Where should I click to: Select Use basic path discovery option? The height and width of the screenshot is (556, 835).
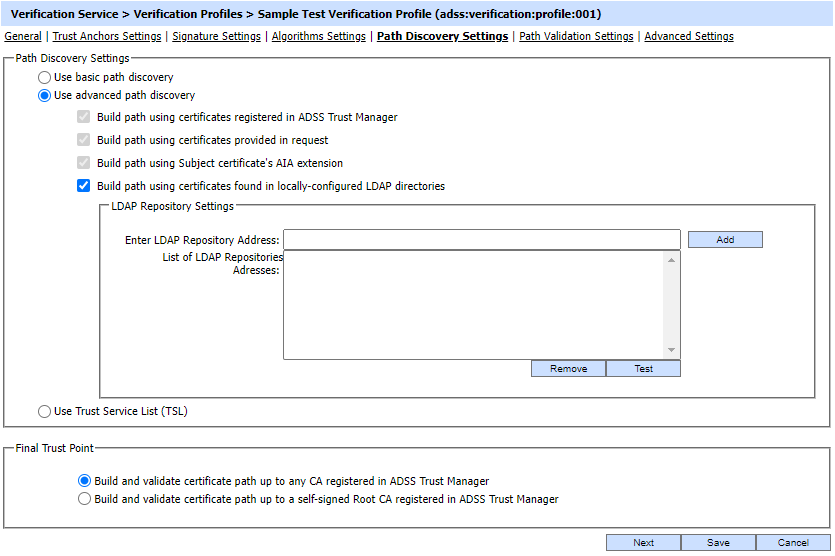click(44, 77)
